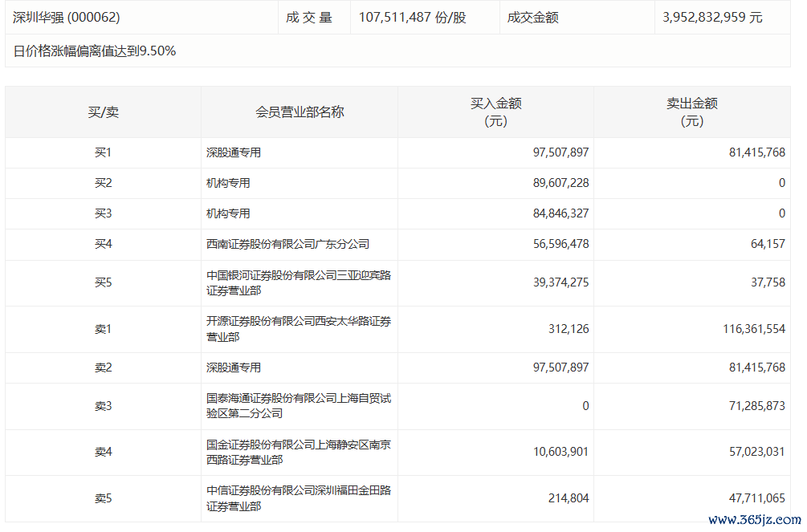
Task: Click sell amount 0 in 买2 row
Action: 782,183
